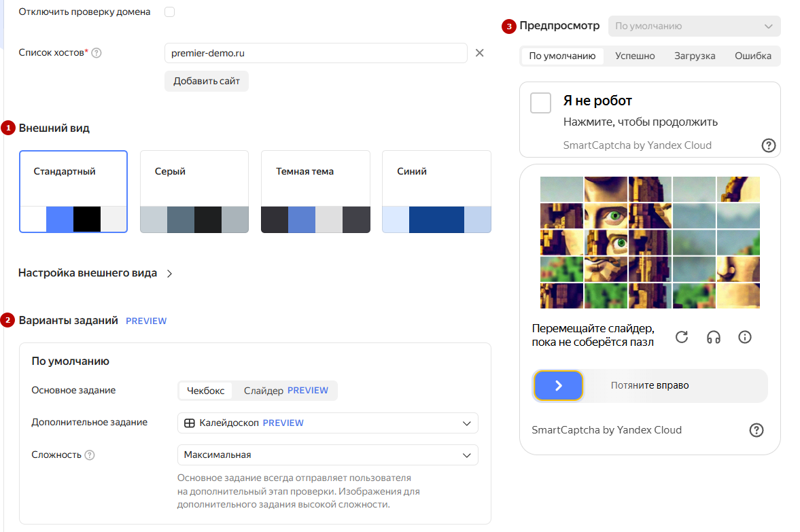800x532 pixels.
Task: Switch preview to Успешно tab
Action: 635,56
